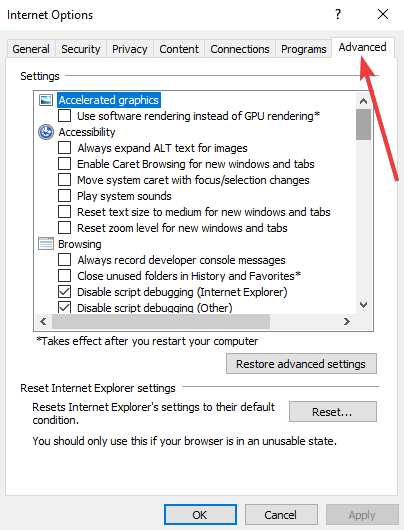Click the Accessibility category icon
This screenshot has height=530, width=404.
(x=46, y=132)
